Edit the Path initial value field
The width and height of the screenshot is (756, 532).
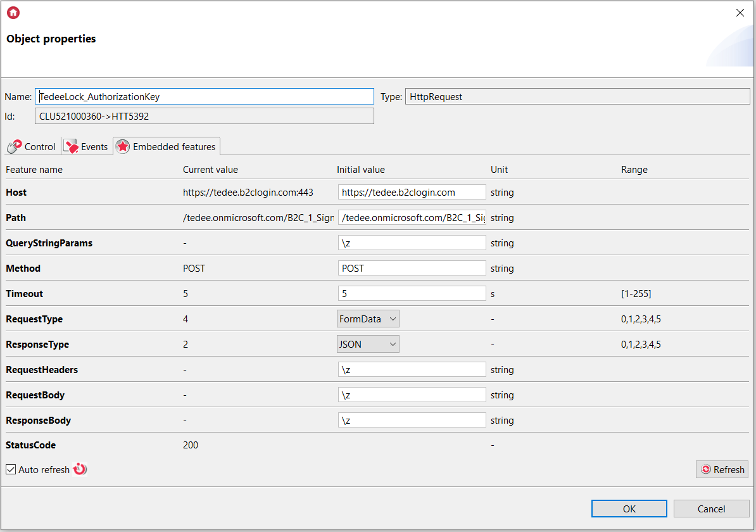pos(412,217)
